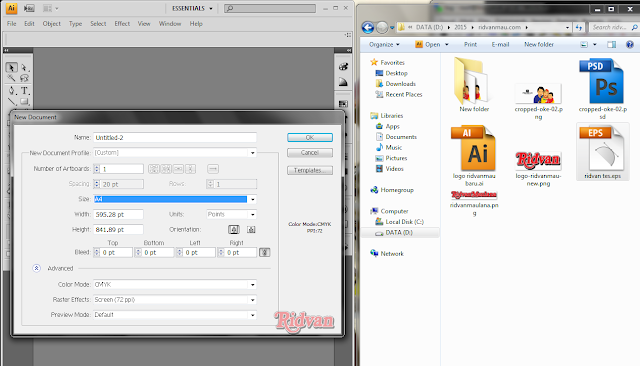640x366 pixels.
Task: Open the Arrange Documents icon dropdown
Action: pyautogui.click(x=51, y=8)
